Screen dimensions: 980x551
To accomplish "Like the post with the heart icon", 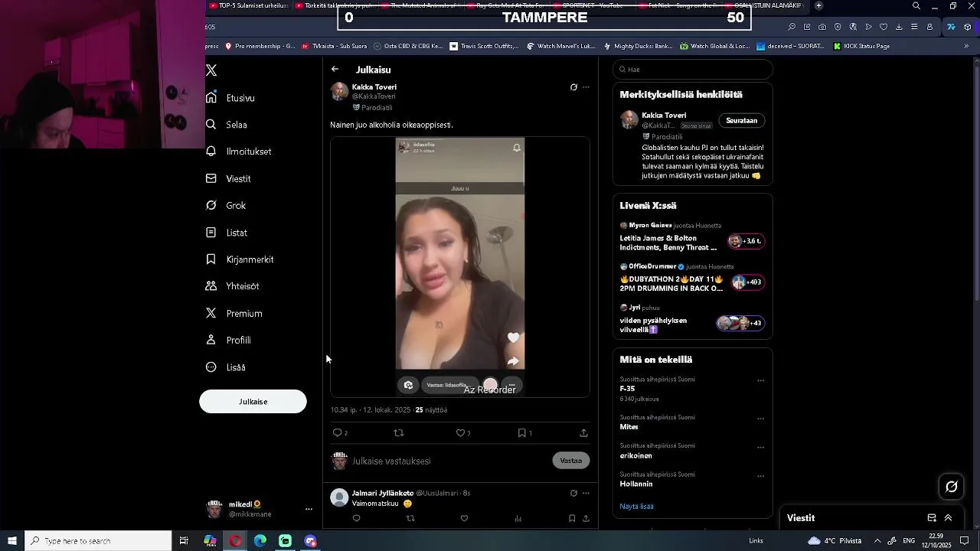I will [x=460, y=433].
